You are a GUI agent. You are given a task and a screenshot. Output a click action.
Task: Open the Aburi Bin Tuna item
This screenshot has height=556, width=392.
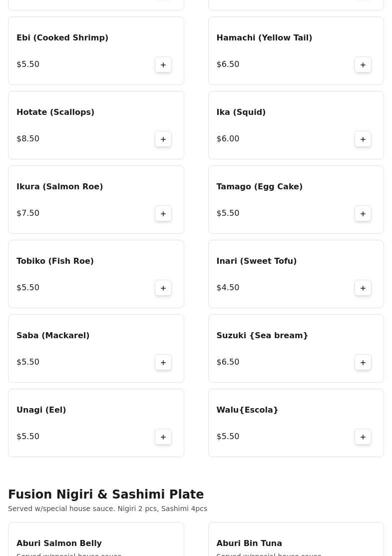[x=249, y=543]
